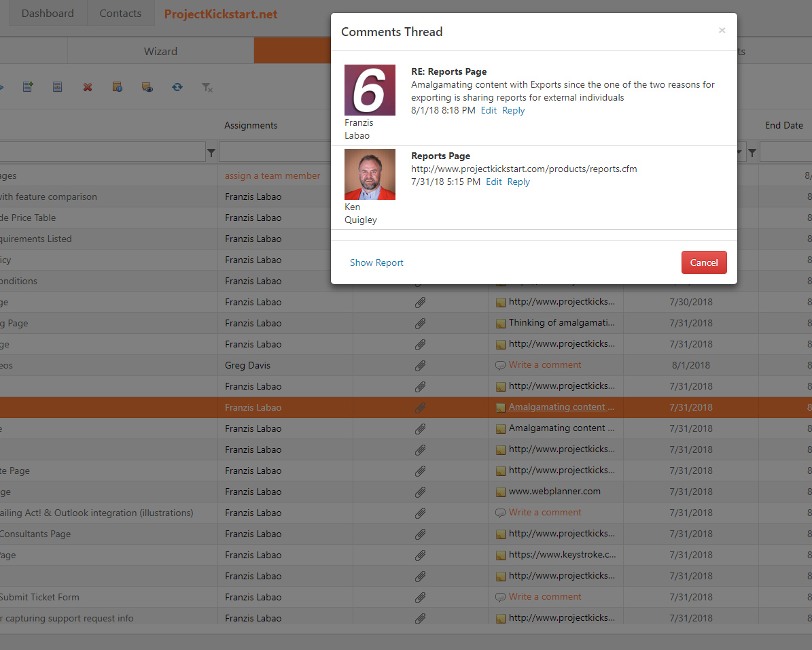Click 'quirements Listed' task name
812x650 pixels.
[36, 239]
